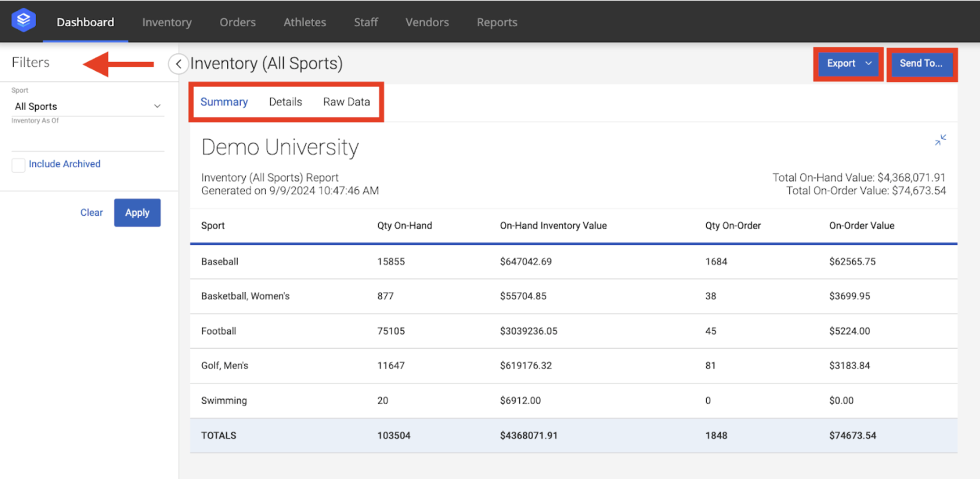
Task: Click the value $3039236.05 in Football row
Action: 528,331
